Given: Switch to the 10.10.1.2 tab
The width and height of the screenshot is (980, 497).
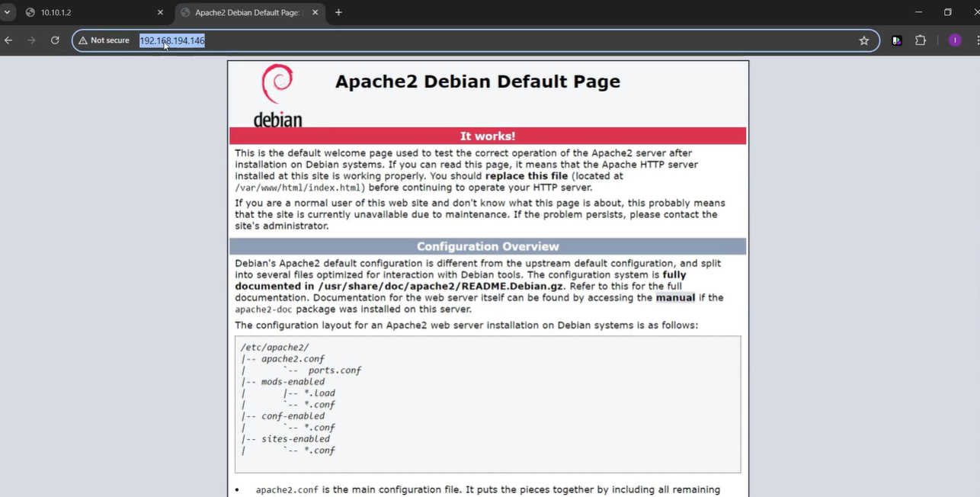Looking at the screenshot, I should 84,12.
